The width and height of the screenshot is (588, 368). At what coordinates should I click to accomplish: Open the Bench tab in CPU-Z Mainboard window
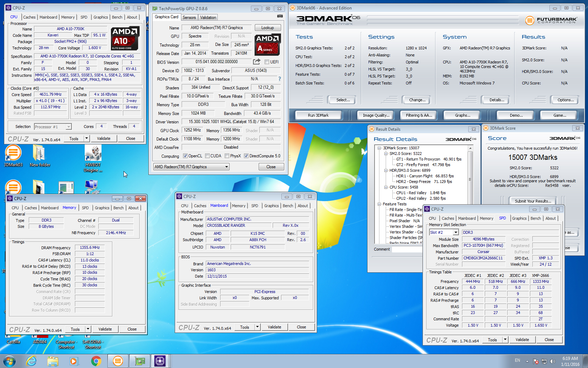288,206
